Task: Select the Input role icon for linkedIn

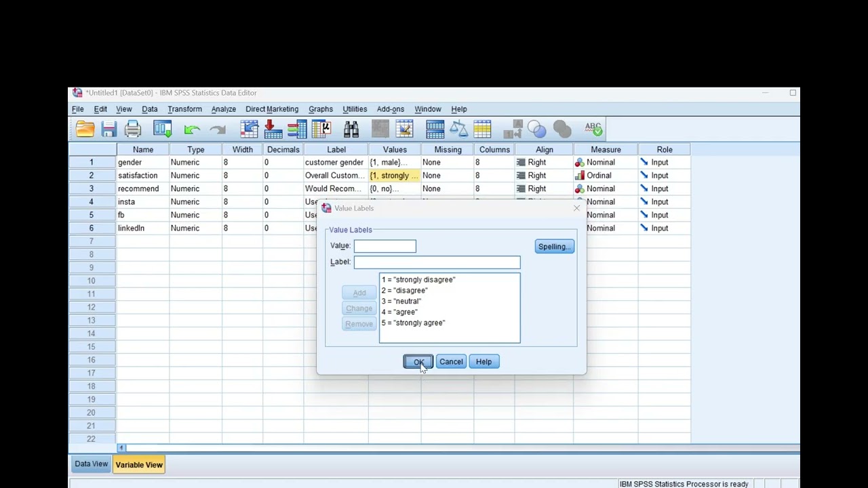Action: click(644, 228)
